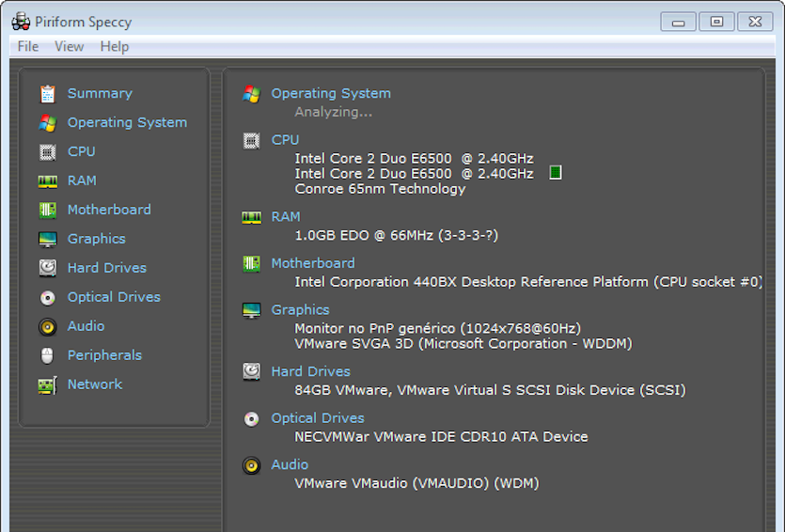
Task: Click the Peripherals mouse icon in sidebar
Action: point(47,356)
